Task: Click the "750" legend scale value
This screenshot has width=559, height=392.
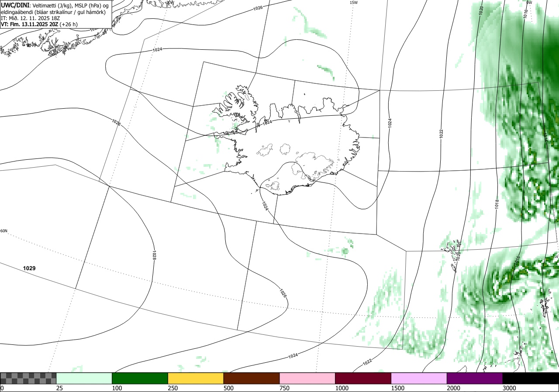Action: (x=284, y=388)
